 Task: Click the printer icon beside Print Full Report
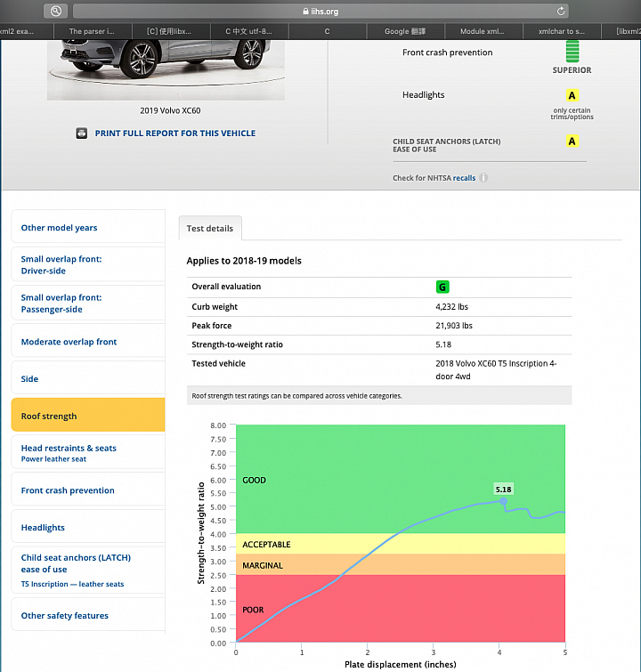tap(82, 134)
